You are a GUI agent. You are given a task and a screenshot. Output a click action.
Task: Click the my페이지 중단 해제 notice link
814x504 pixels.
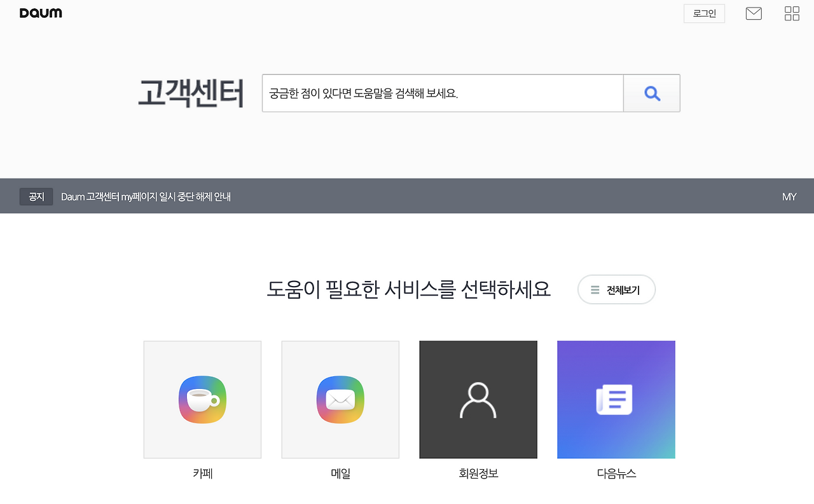(x=146, y=196)
